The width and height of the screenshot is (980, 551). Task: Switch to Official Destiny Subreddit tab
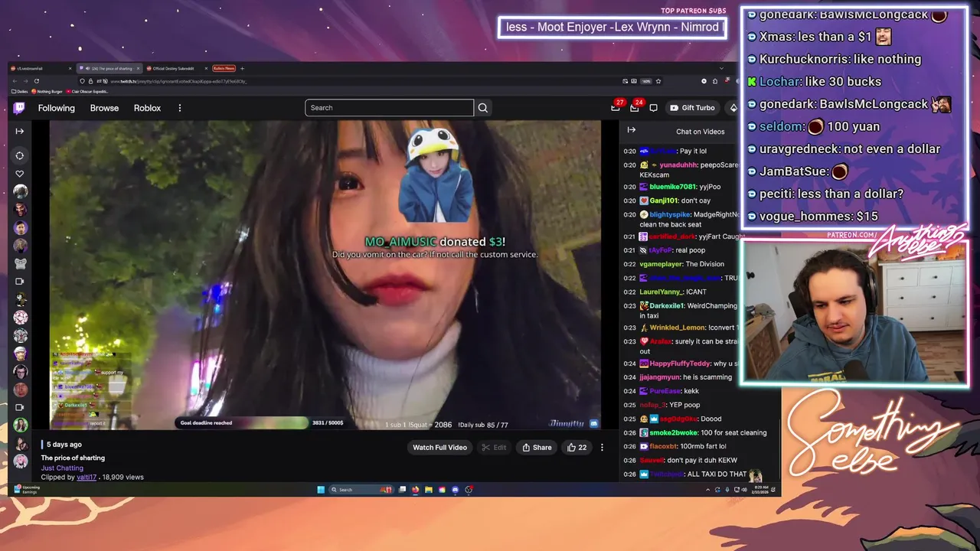click(176, 68)
